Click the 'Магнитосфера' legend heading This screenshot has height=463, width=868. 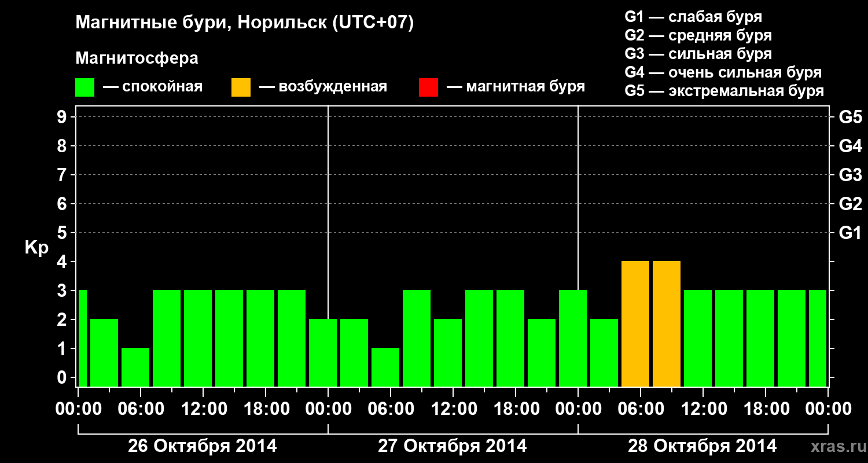click(x=137, y=58)
